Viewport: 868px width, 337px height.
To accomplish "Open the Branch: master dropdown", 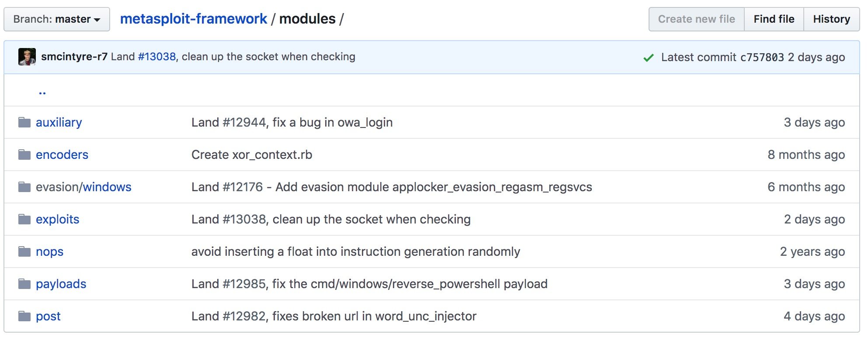I will coord(57,19).
